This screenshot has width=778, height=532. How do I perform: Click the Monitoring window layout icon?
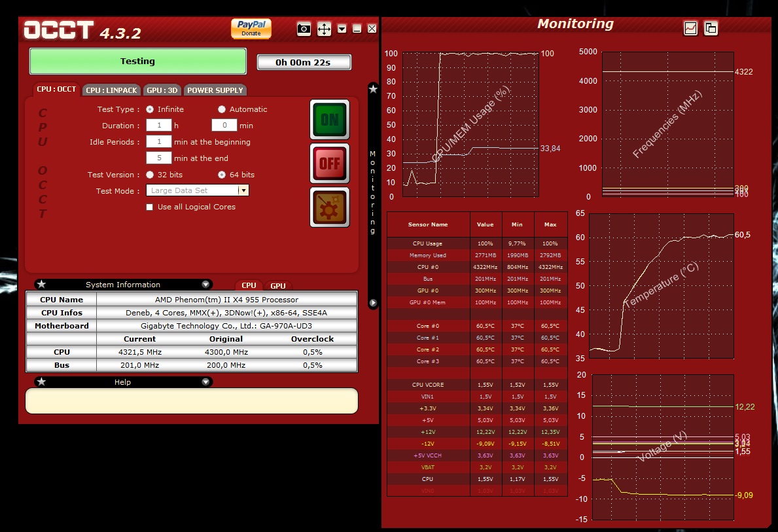click(711, 28)
